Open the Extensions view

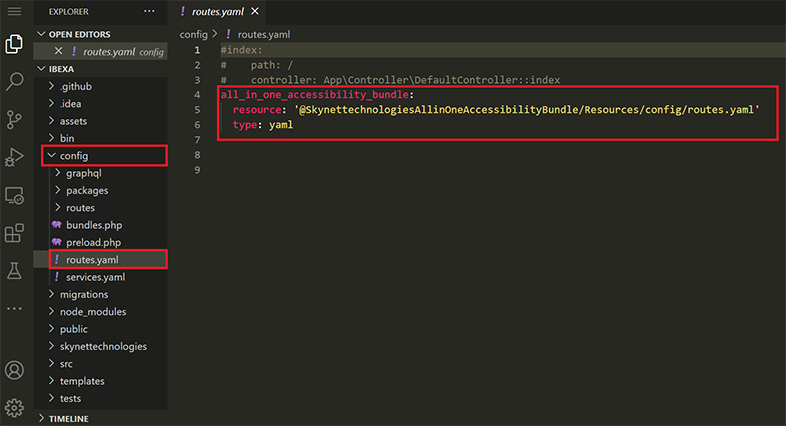14,233
